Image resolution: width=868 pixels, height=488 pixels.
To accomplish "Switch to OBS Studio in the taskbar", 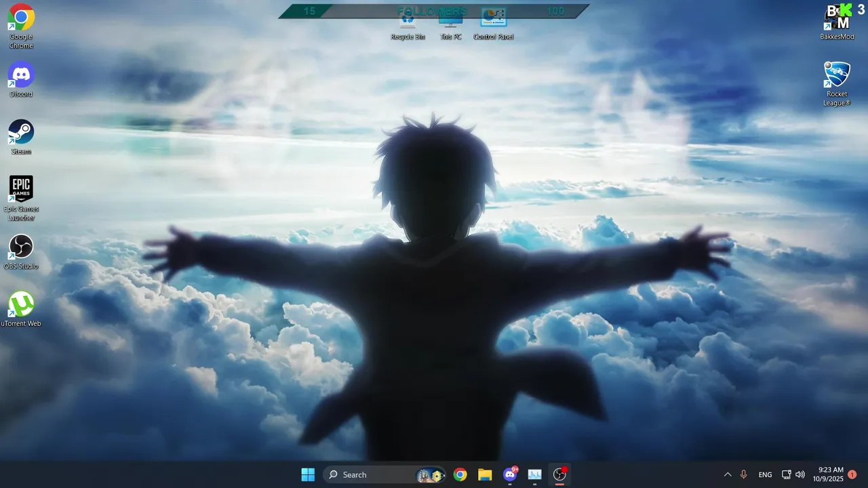I will point(559,474).
